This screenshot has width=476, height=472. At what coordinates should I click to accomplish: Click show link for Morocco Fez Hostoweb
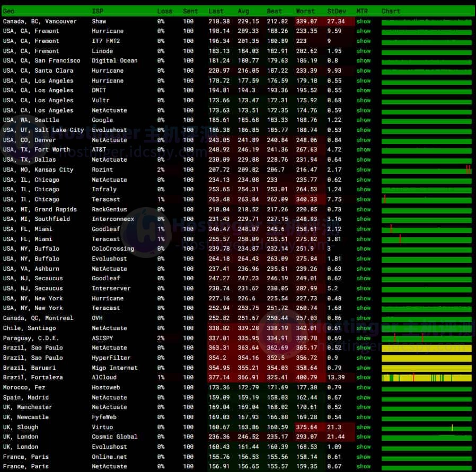[x=363, y=387]
